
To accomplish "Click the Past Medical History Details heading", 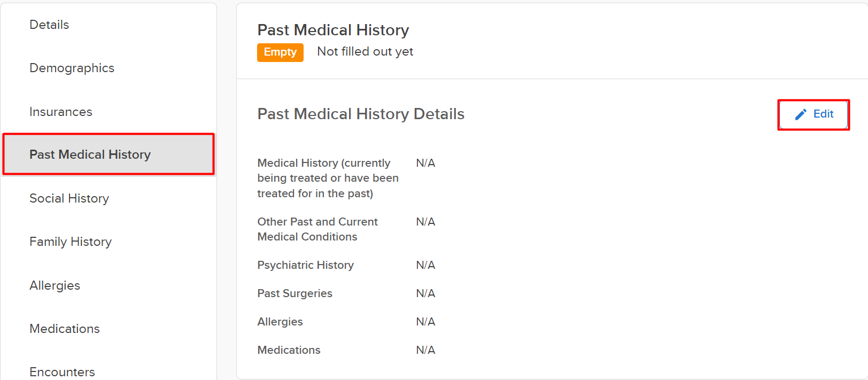I will click(x=361, y=114).
